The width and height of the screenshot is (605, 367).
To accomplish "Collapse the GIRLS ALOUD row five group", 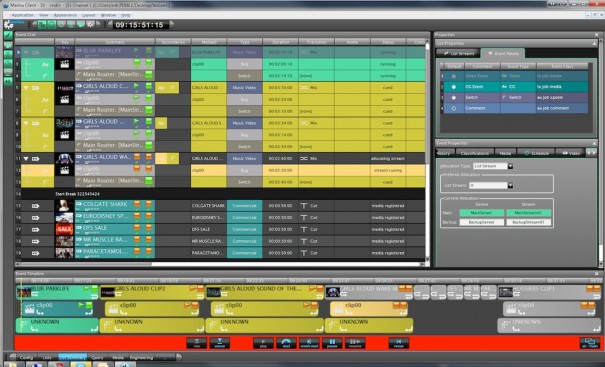I will click(x=26, y=88).
